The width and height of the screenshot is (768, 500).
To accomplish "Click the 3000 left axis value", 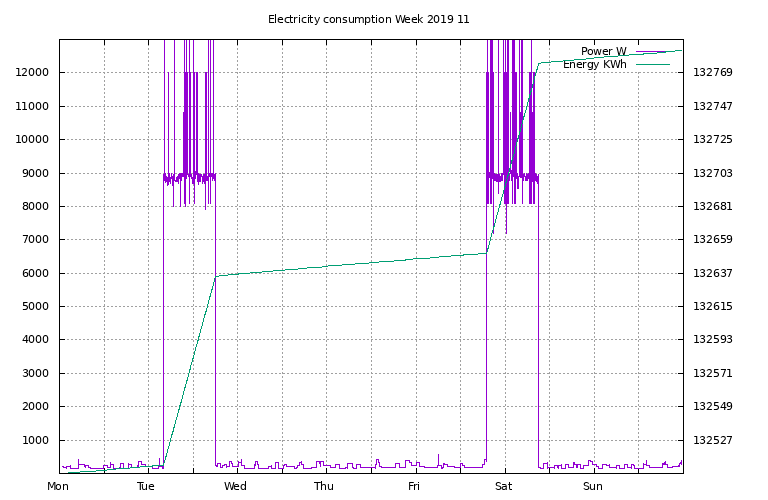I will (36, 373).
